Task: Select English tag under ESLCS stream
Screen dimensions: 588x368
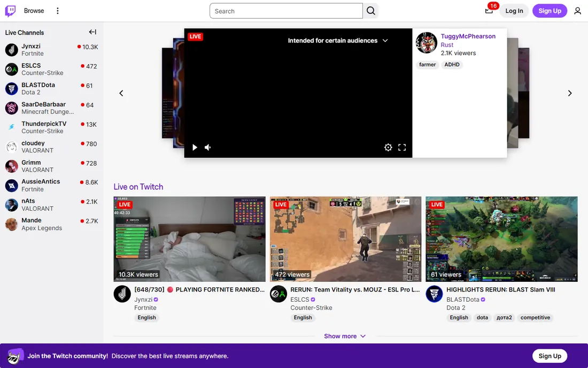Action: pyautogui.click(x=303, y=317)
